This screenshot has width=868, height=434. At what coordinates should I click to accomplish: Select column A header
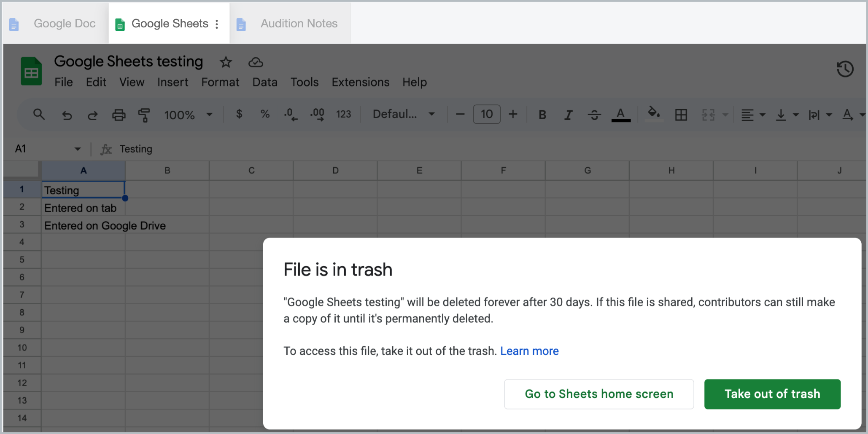click(84, 171)
